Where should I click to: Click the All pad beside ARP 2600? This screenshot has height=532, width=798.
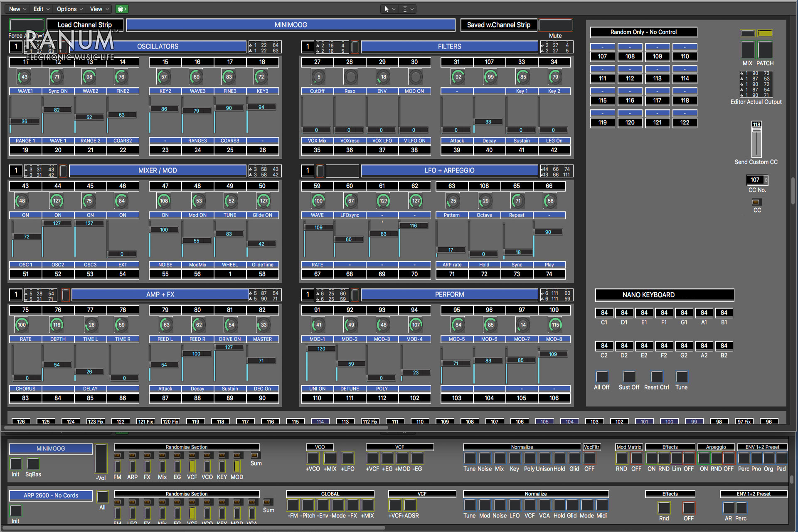pyautogui.click(x=103, y=497)
